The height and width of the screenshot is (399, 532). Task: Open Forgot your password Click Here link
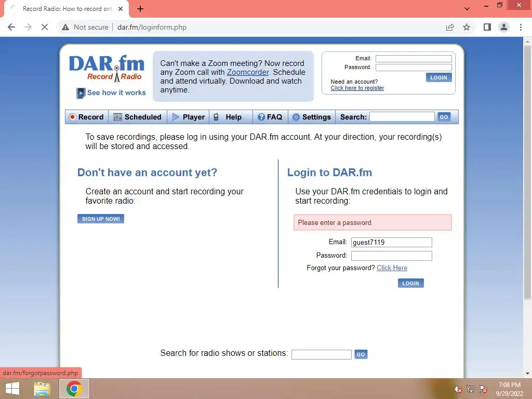[392, 268]
